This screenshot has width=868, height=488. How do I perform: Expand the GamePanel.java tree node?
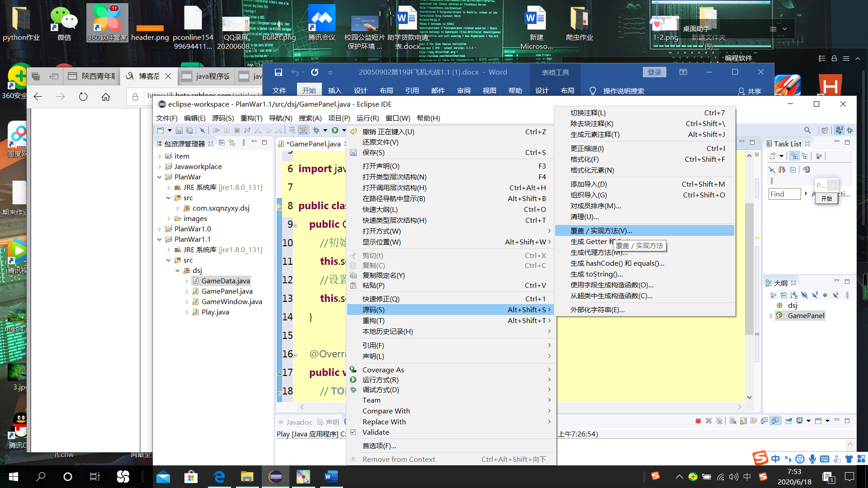187,291
